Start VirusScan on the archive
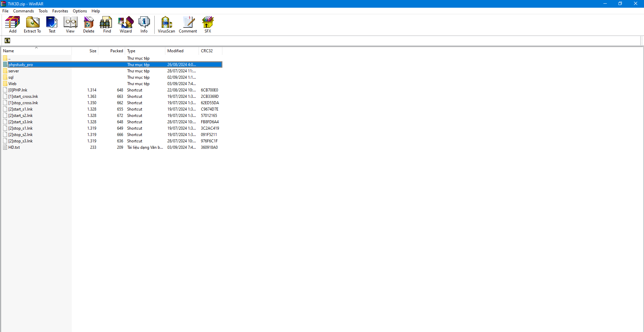The height and width of the screenshot is (332, 644). 166,24
